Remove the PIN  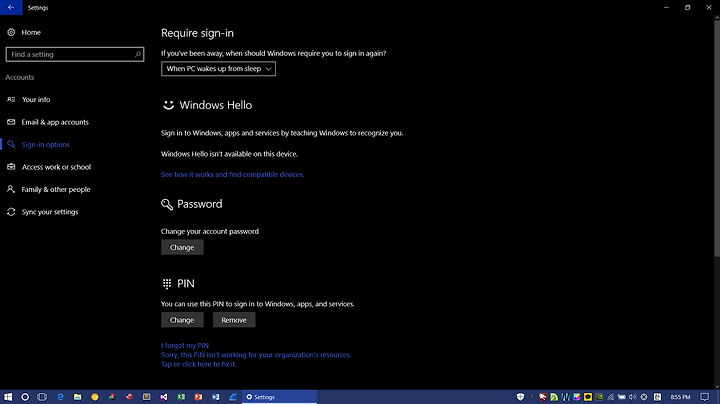[234, 320]
